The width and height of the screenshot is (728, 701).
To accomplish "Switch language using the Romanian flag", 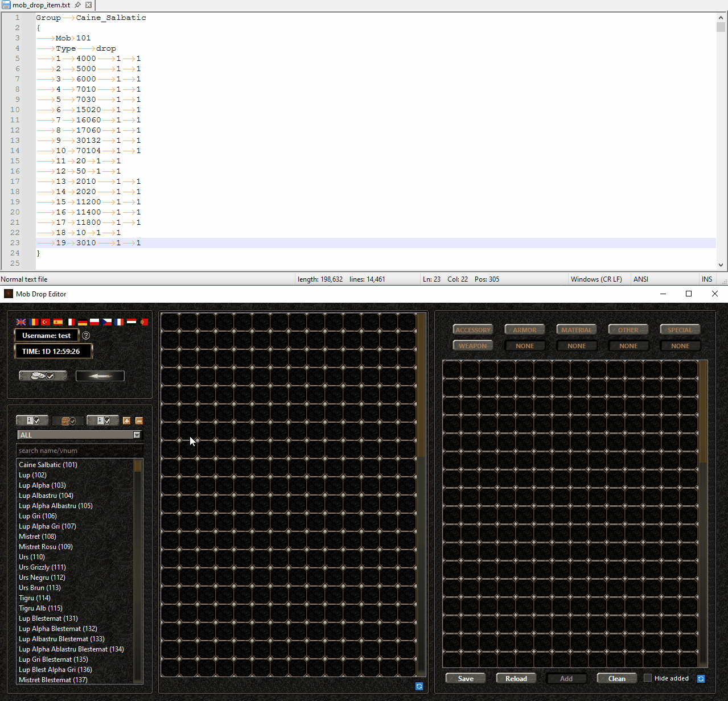I will click(34, 322).
